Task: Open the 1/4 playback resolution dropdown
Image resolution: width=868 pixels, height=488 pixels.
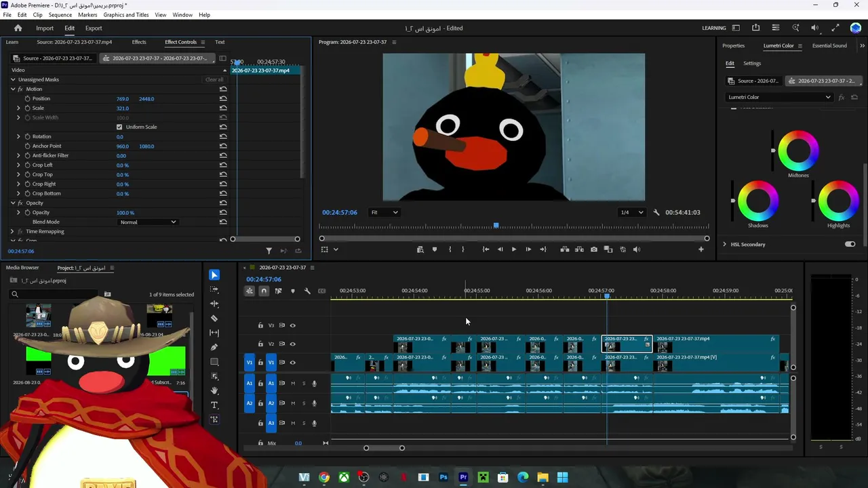Action: pyautogui.click(x=633, y=212)
